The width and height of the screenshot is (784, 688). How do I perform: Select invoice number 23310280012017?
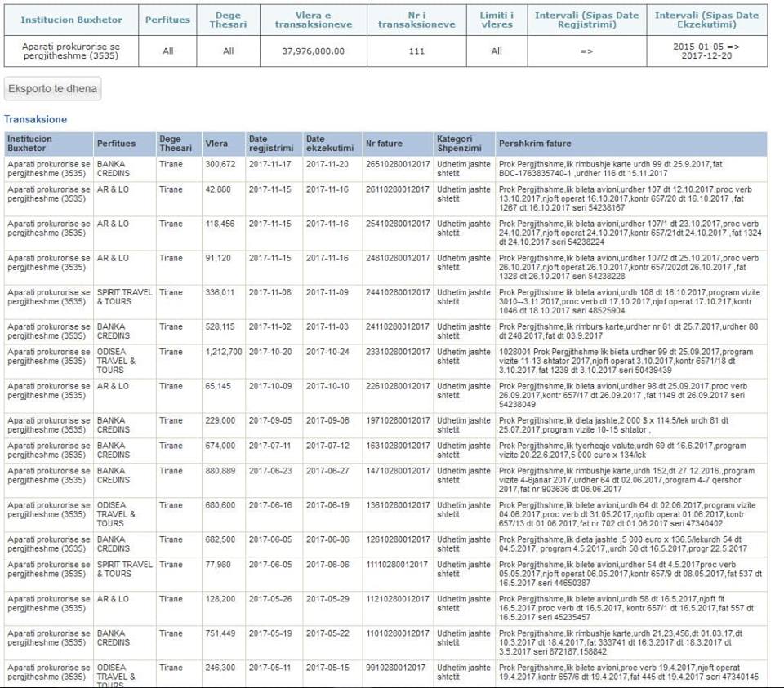click(x=398, y=352)
